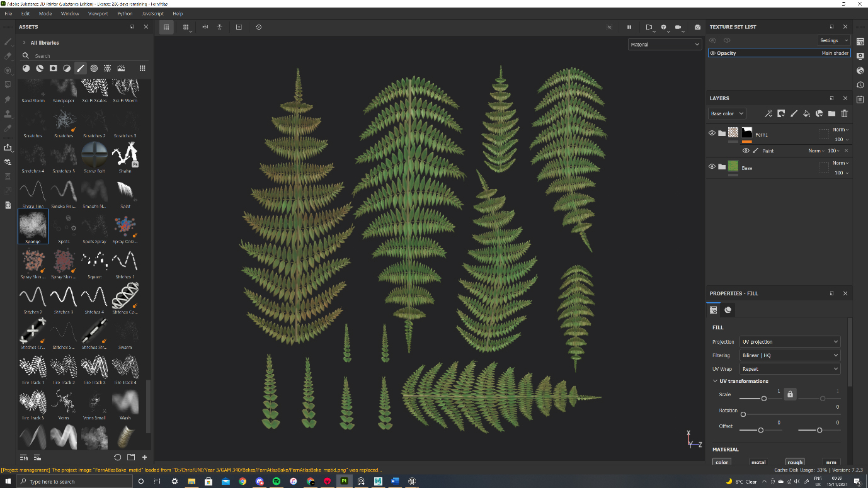This screenshot has height=488, width=868.
Task: Click the add folder icon in Layers
Action: [831, 114]
